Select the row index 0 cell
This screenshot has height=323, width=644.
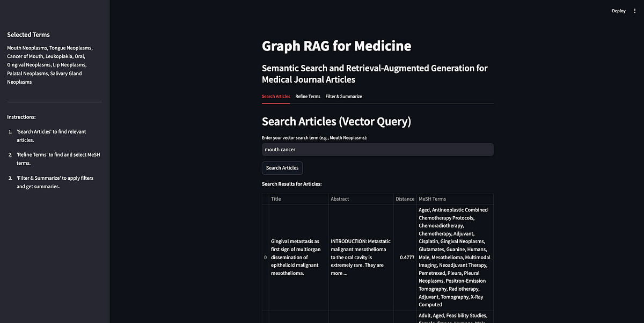coord(265,258)
